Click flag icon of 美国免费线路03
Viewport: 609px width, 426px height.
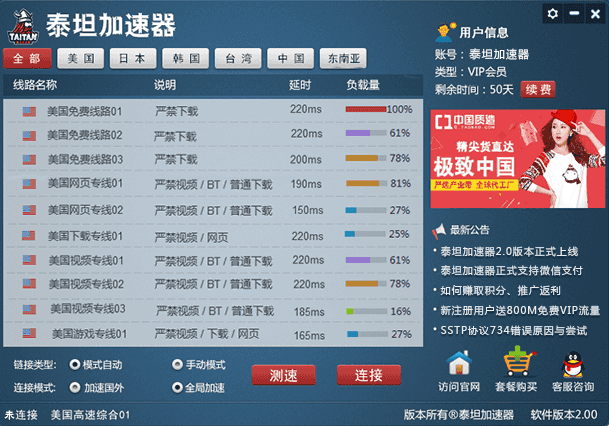click(x=29, y=160)
